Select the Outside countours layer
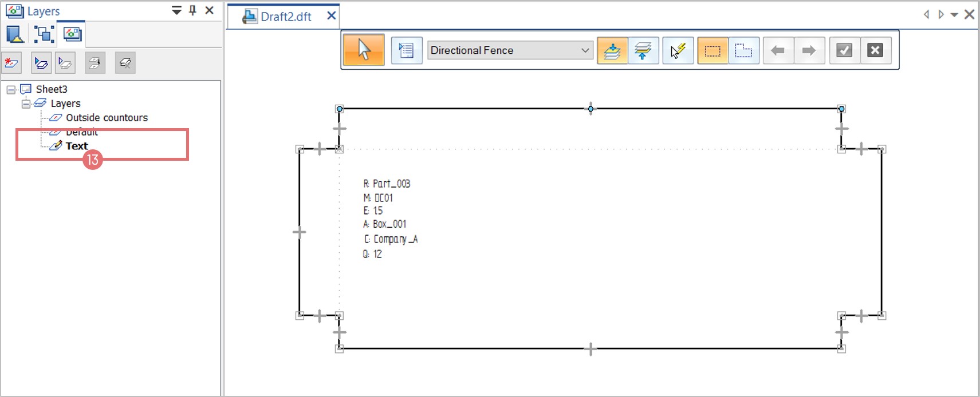This screenshot has height=397, width=980. click(x=107, y=118)
